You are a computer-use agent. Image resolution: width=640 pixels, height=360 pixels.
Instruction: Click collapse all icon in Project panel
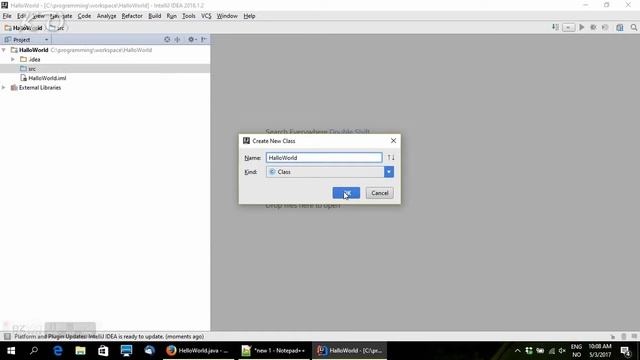click(178, 40)
